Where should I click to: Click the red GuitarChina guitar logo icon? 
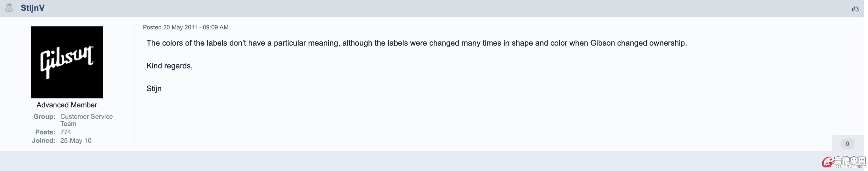click(x=827, y=162)
